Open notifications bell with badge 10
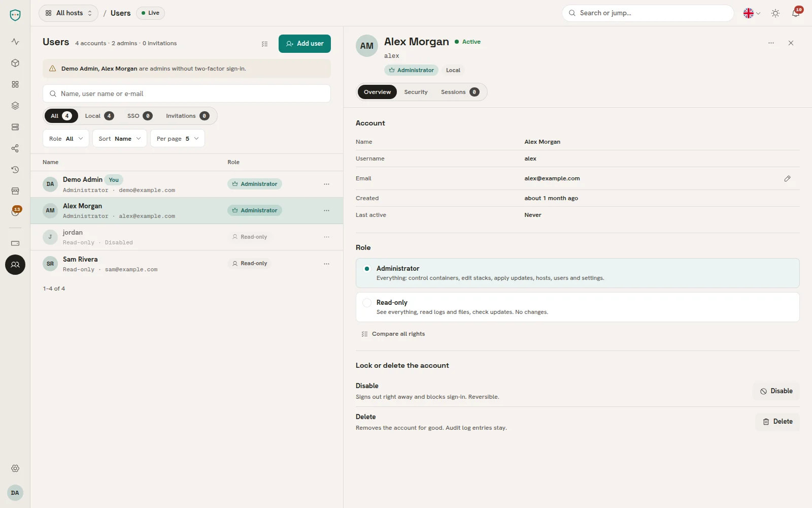The image size is (812, 508). click(796, 13)
